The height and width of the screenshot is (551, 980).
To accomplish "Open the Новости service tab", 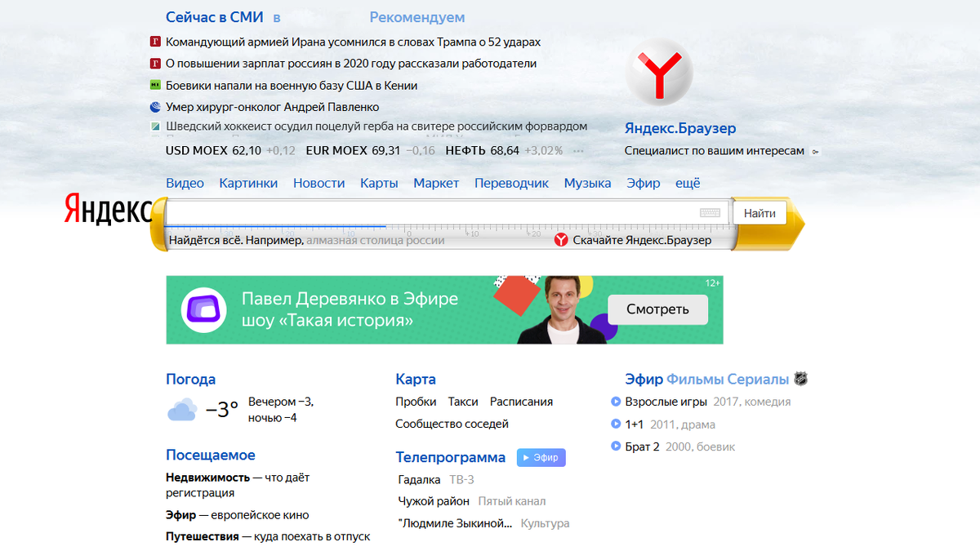I will pyautogui.click(x=319, y=183).
